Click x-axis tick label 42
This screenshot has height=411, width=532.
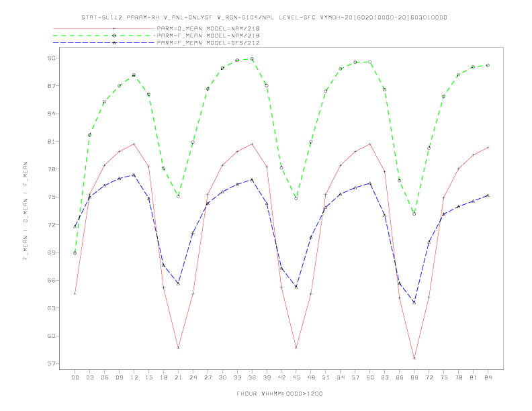point(281,377)
